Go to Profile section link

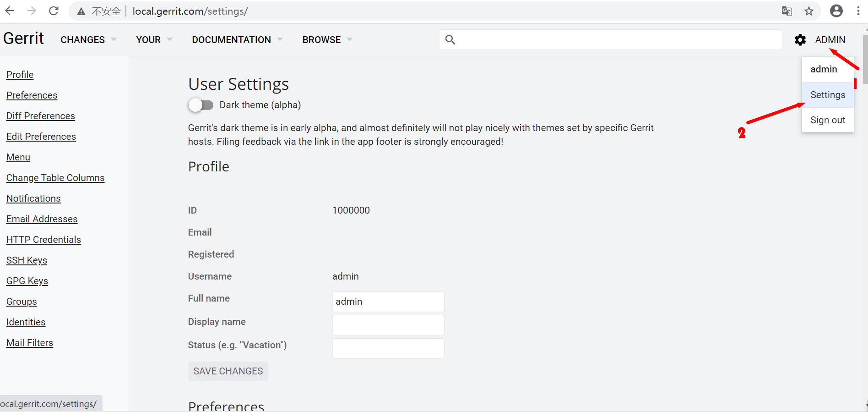click(x=20, y=75)
